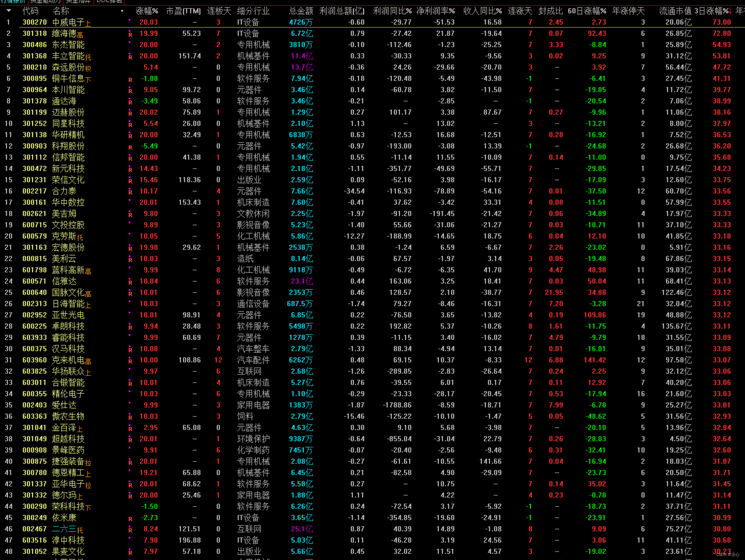This screenshot has width=745, height=560.
Task: Click the 拉 tag next to 捷强装备
Action: (x=88, y=463)
